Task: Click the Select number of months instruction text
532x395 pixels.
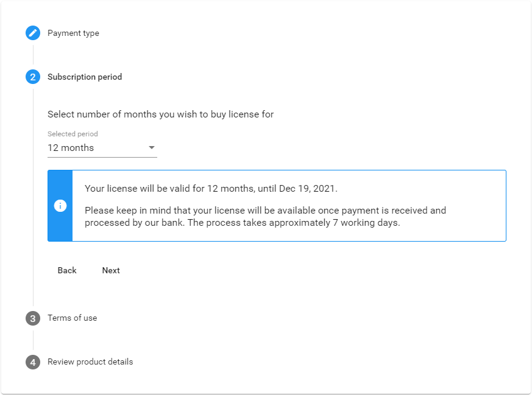Action: tap(160, 114)
